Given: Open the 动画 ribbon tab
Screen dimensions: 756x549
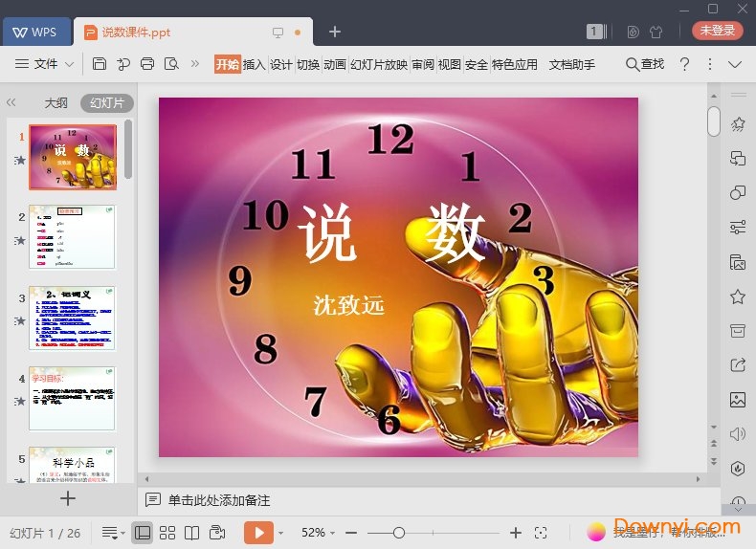Looking at the screenshot, I should (x=335, y=64).
